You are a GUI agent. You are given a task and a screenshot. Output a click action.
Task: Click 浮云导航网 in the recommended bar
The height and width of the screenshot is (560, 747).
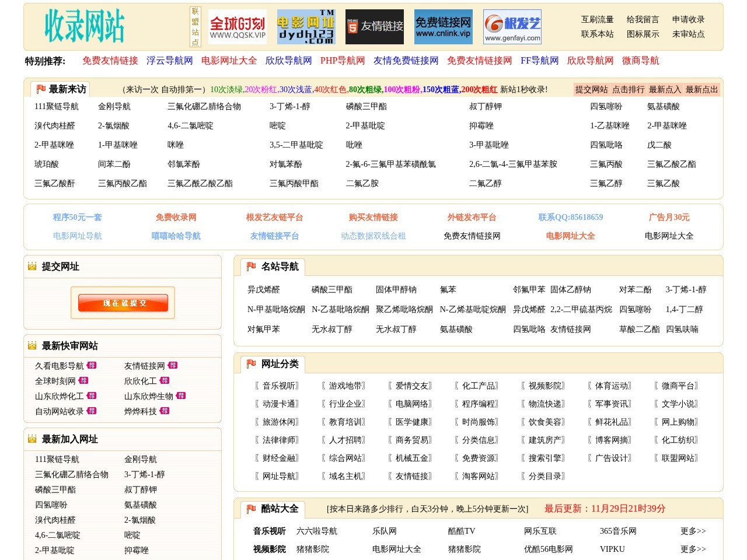point(169,61)
